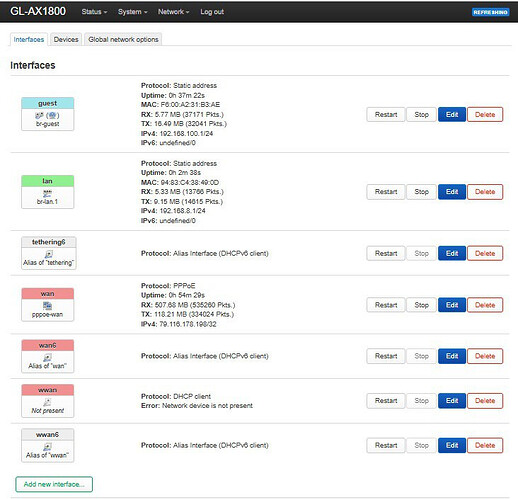Click guest MAC address F6:00:A2:31:B3:AE
518x499 pixels.
click(x=190, y=105)
